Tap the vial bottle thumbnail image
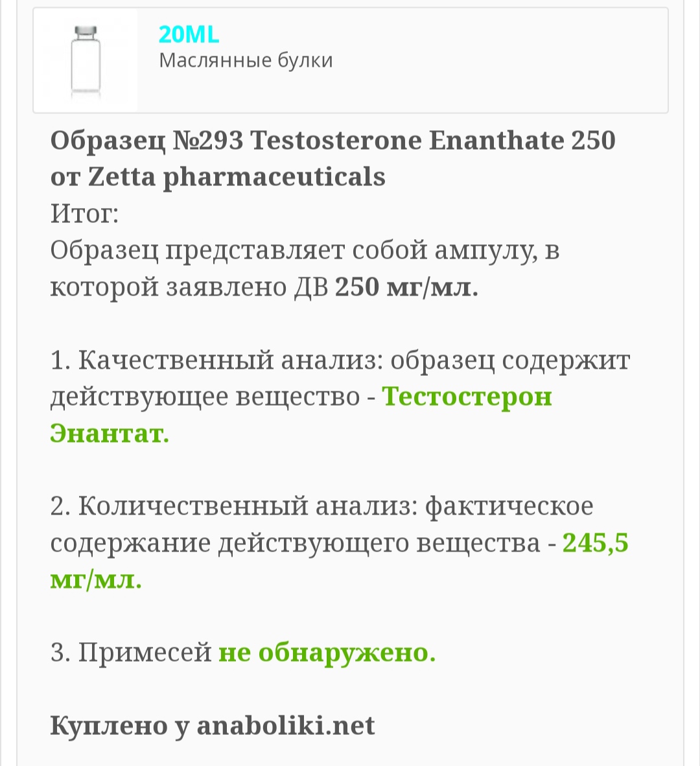The image size is (700, 766). 85,61
